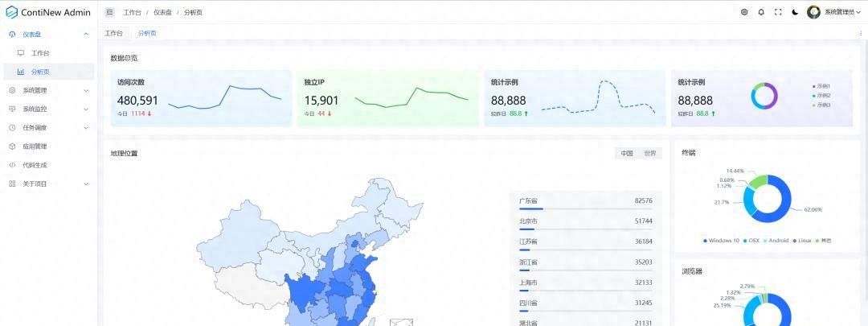
Task: Open the tab options three-dot menu
Action: tap(861, 33)
